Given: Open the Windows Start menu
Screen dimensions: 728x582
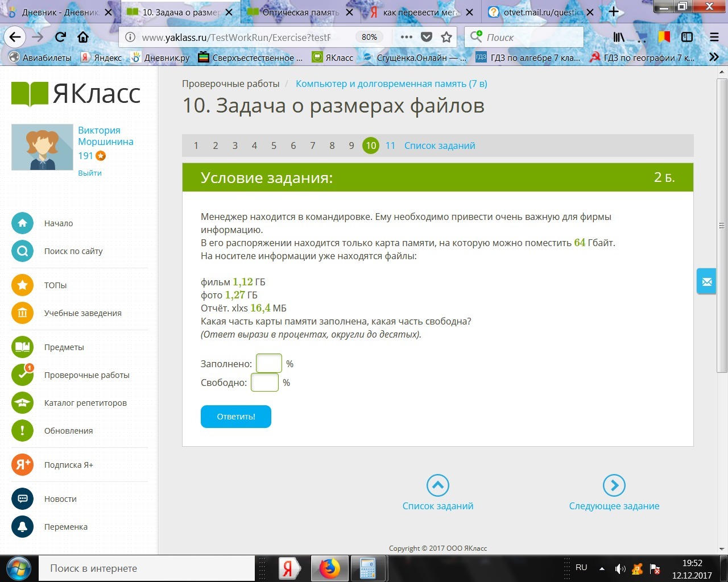Looking at the screenshot, I should click(18, 568).
